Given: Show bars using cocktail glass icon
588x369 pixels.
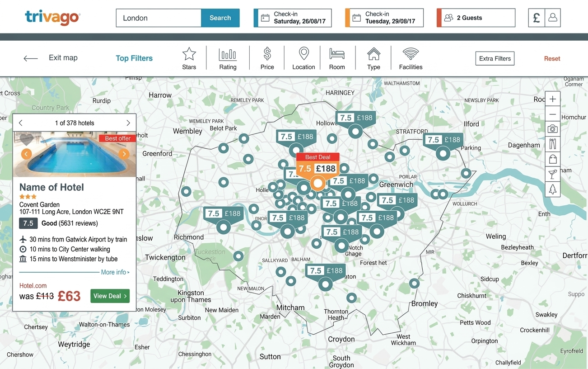Looking at the screenshot, I should click(x=553, y=174).
